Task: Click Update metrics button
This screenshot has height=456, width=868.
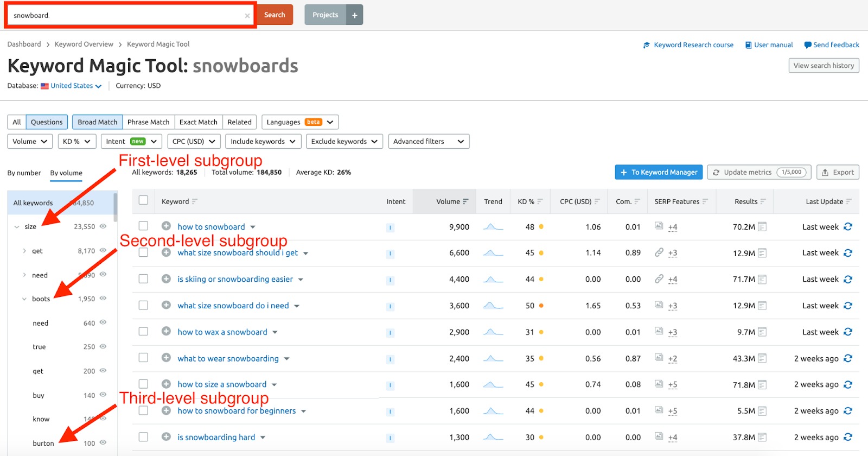Action: pos(759,172)
